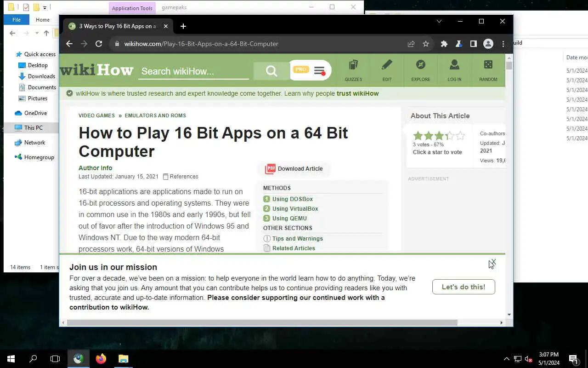Image resolution: width=588 pixels, height=368 pixels.
Task: Open Chrome extensions puzzle icon
Action: coord(444,44)
